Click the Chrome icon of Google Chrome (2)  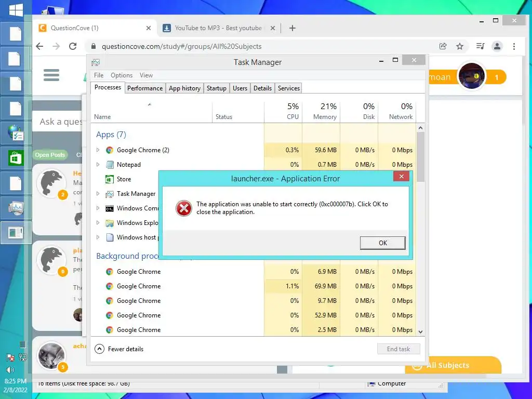[x=109, y=150]
